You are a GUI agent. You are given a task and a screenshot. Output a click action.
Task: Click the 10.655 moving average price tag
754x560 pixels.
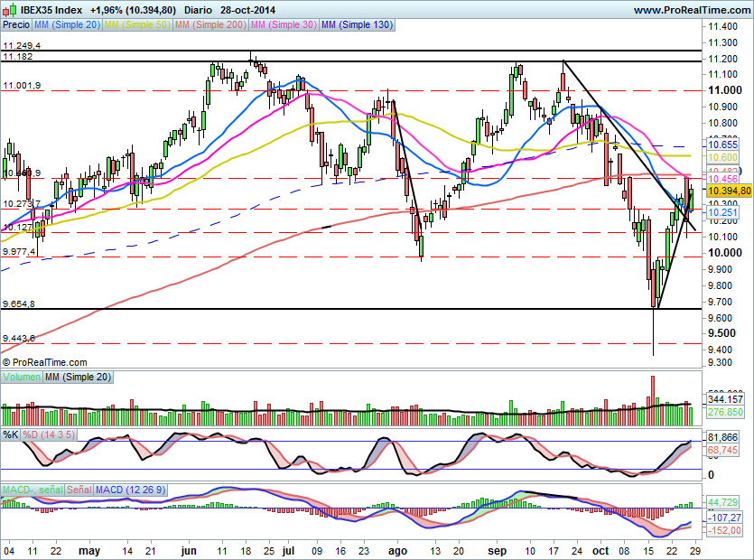pos(722,145)
